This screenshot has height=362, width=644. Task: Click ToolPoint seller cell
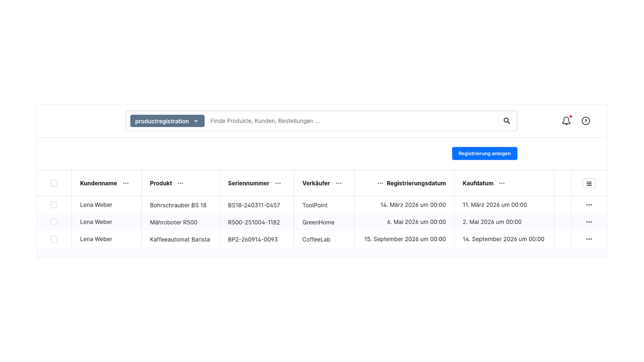click(x=315, y=205)
